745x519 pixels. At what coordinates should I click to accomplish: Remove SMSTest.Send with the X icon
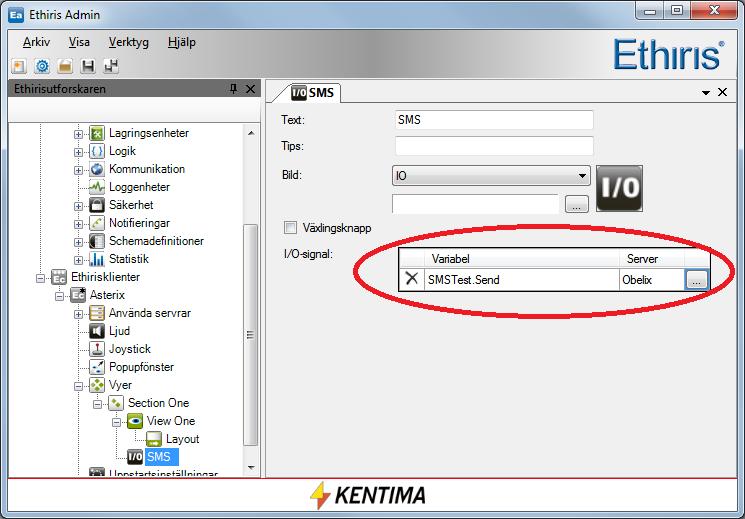(x=411, y=279)
